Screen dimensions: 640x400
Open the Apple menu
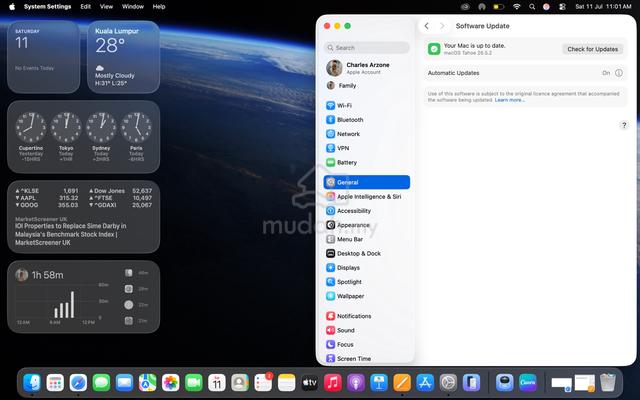click(x=12, y=7)
